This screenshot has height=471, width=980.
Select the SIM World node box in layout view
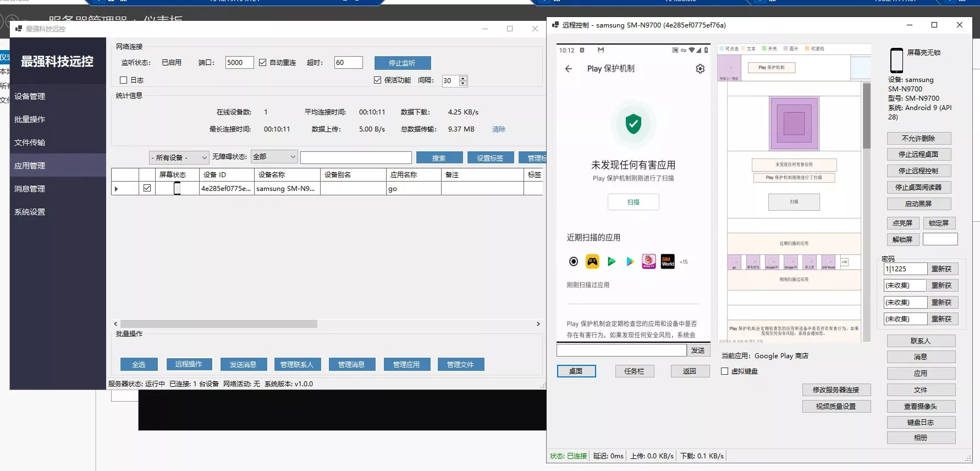[828, 262]
